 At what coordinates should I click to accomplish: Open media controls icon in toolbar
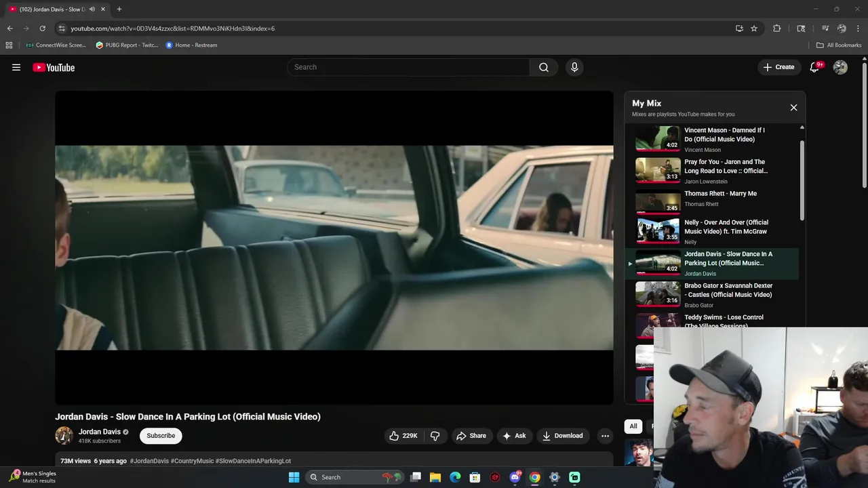pos(825,28)
